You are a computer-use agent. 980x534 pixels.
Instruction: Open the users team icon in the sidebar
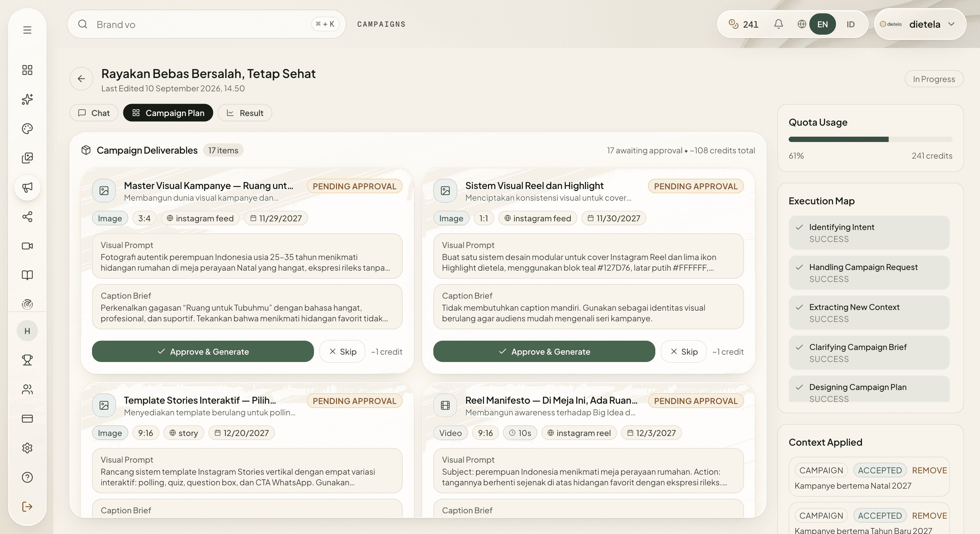click(27, 389)
